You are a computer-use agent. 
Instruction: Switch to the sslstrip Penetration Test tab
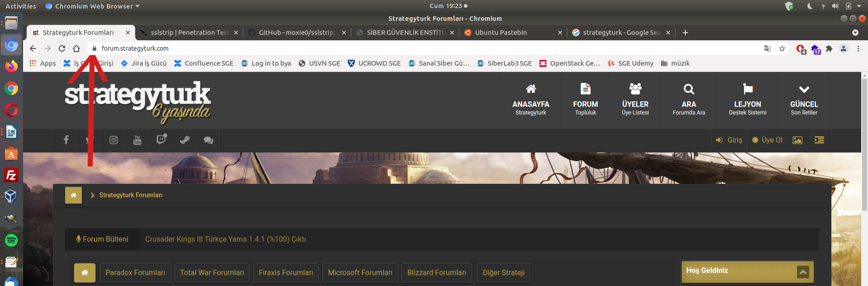click(x=189, y=33)
